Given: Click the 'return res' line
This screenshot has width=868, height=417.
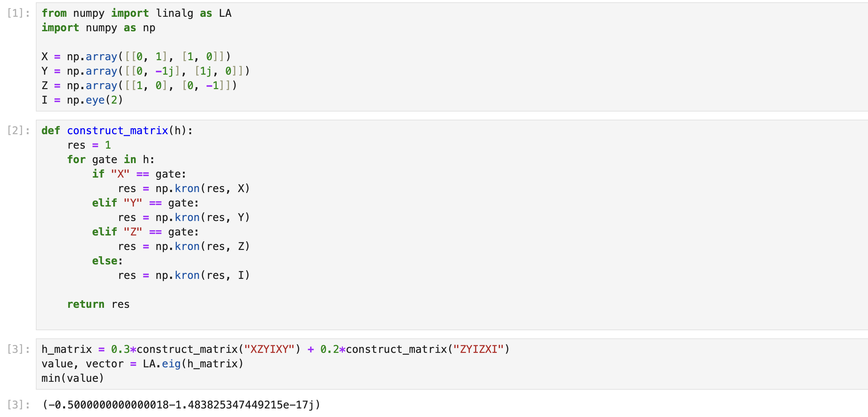Looking at the screenshot, I should [x=98, y=304].
